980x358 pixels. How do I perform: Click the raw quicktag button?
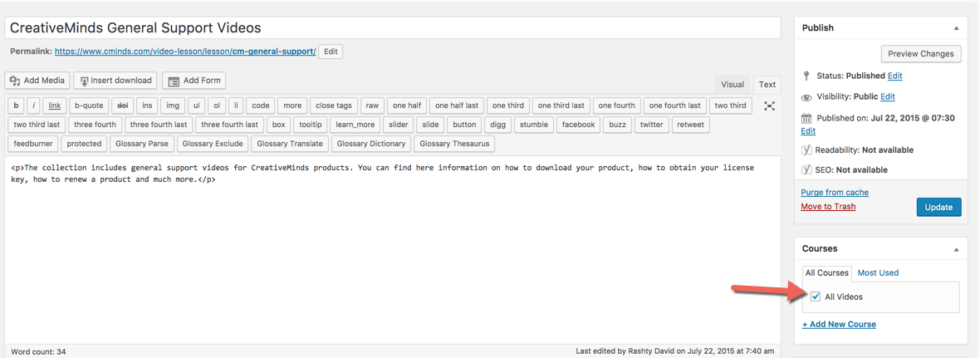[x=373, y=105]
